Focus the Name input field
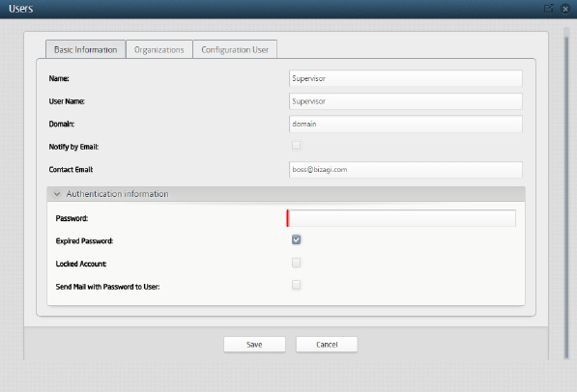 [406, 78]
